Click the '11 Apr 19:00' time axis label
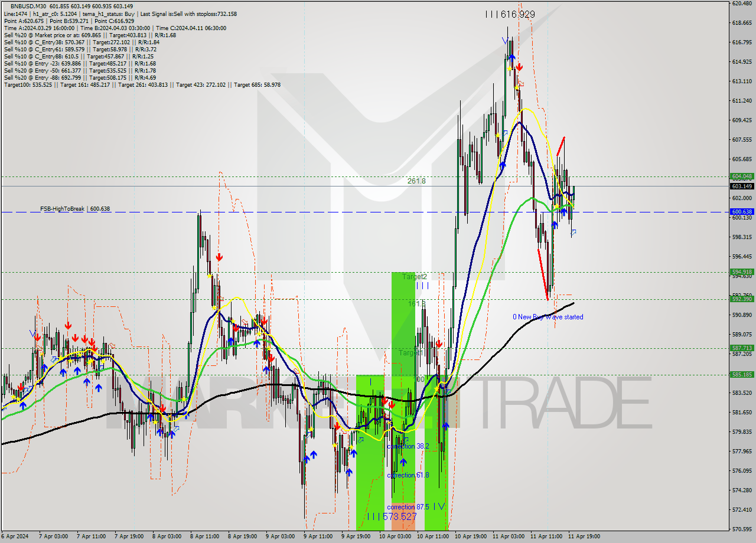Image resolution: width=756 pixels, height=543 pixels. click(x=584, y=537)
